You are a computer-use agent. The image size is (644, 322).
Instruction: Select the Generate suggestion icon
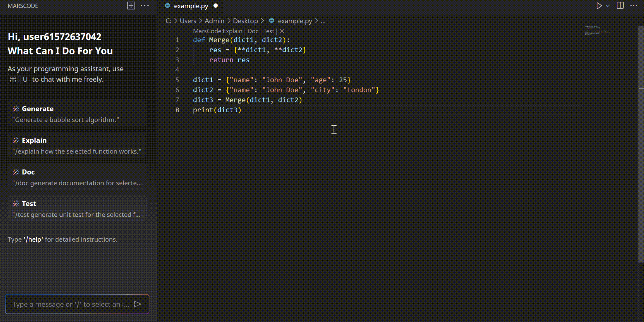(15, 108)
